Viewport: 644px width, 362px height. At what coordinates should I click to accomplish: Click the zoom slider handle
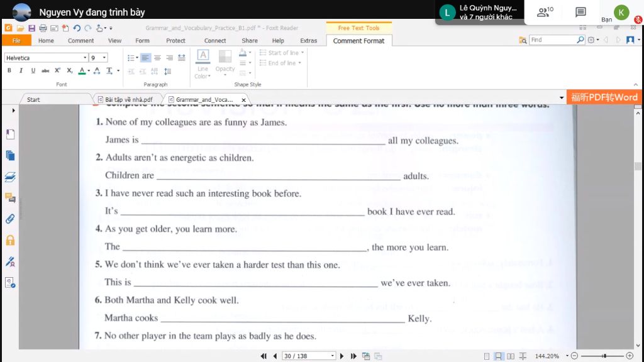[x=604, y=356]
